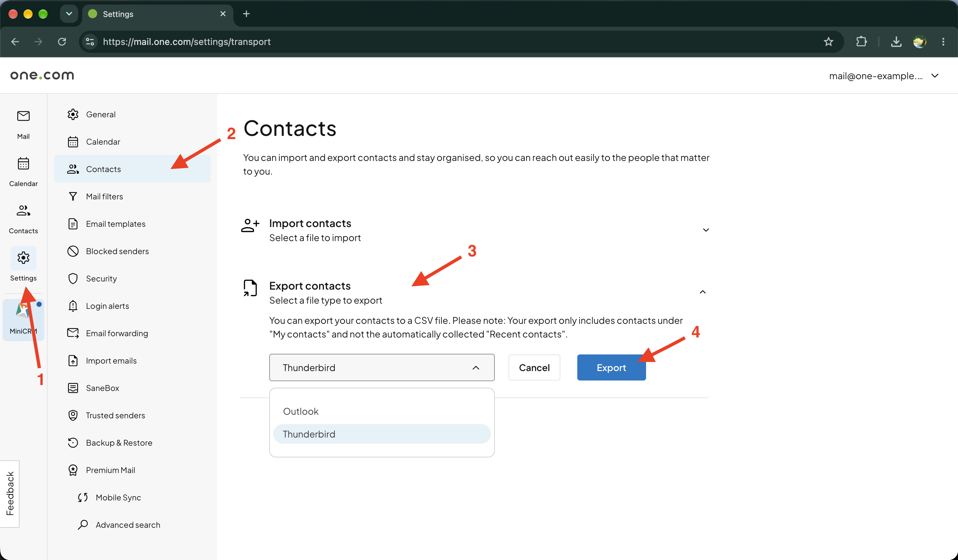Open the browser downloads icon

[x=896, y=41]
